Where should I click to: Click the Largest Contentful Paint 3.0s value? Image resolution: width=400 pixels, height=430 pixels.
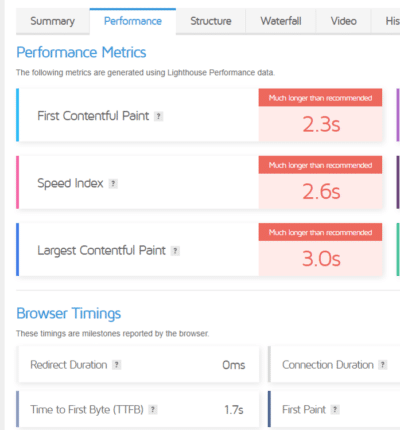(x=321, y=259)
